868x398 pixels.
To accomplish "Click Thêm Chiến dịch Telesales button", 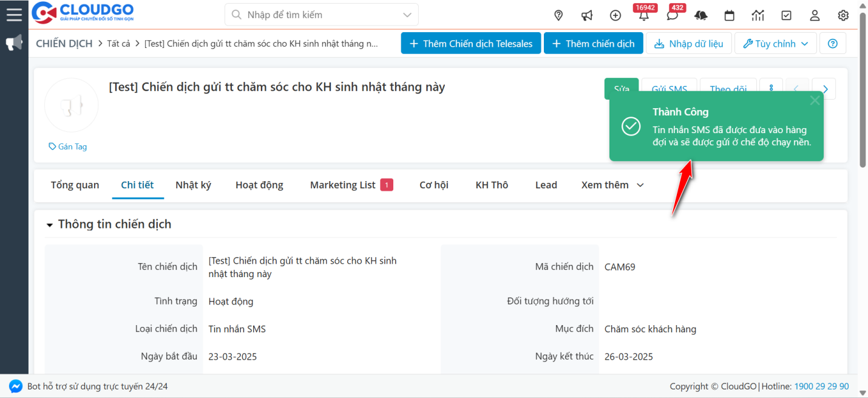I will [470, 44].
